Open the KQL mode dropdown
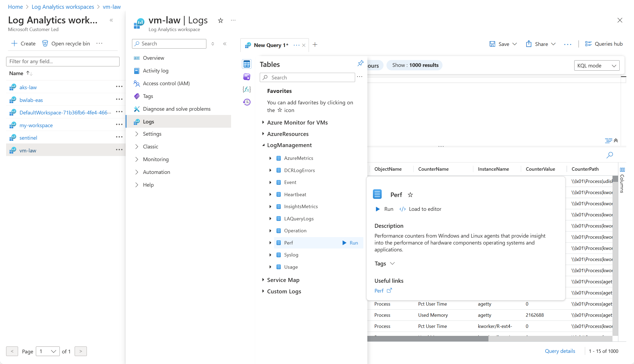 point(597,66)
